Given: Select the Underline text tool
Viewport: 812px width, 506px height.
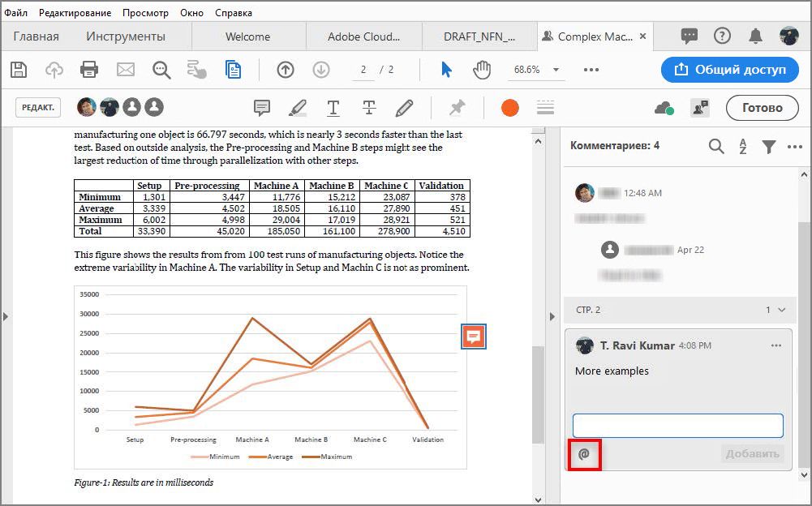Looking at the screenshot, I should click(333, 108).
